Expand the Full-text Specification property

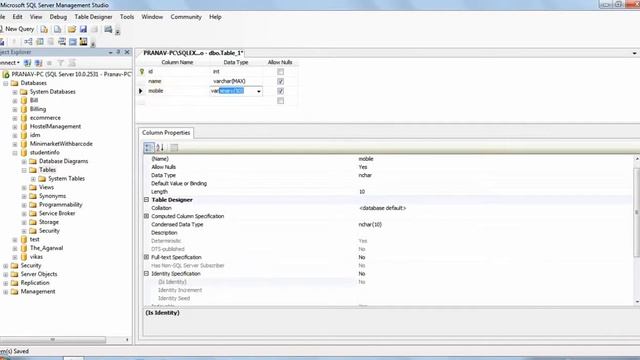tap(146, 258)
